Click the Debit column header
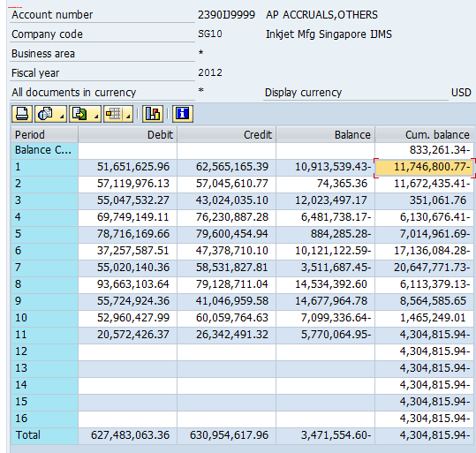This screenshot has height=453, width=476. [127, 134]
